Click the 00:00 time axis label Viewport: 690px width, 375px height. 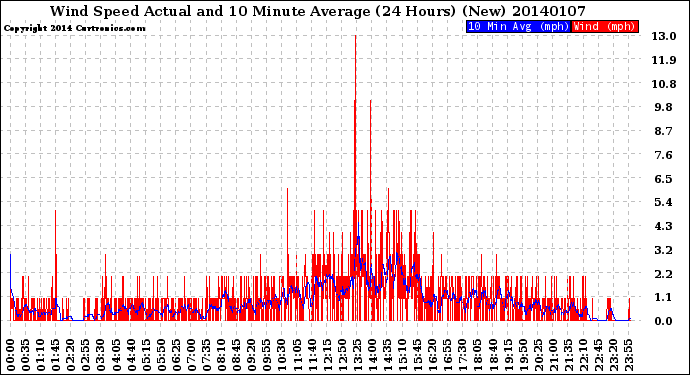(x=11, y=355)
